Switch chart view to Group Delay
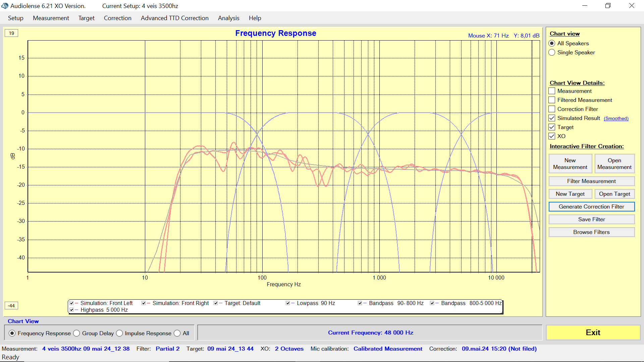 77,333
